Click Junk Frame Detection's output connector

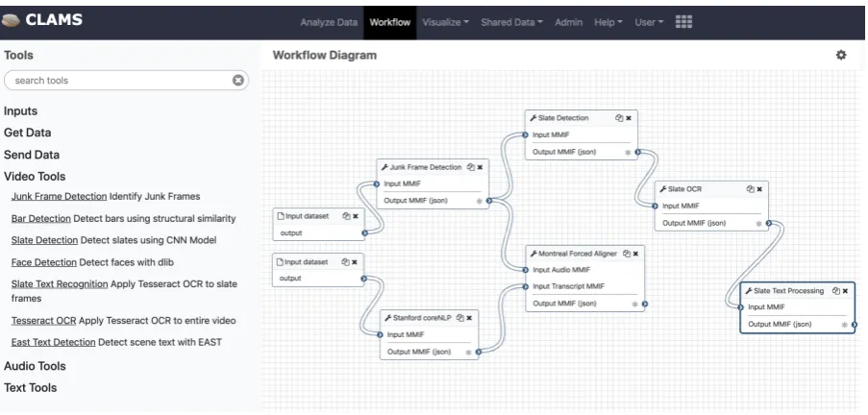coord(489,201)
